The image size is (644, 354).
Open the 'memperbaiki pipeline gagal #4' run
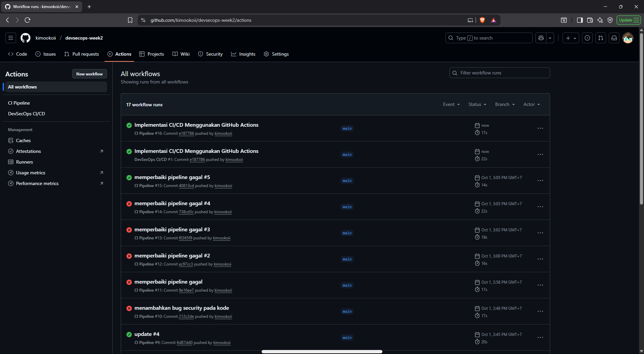point(172,203)
